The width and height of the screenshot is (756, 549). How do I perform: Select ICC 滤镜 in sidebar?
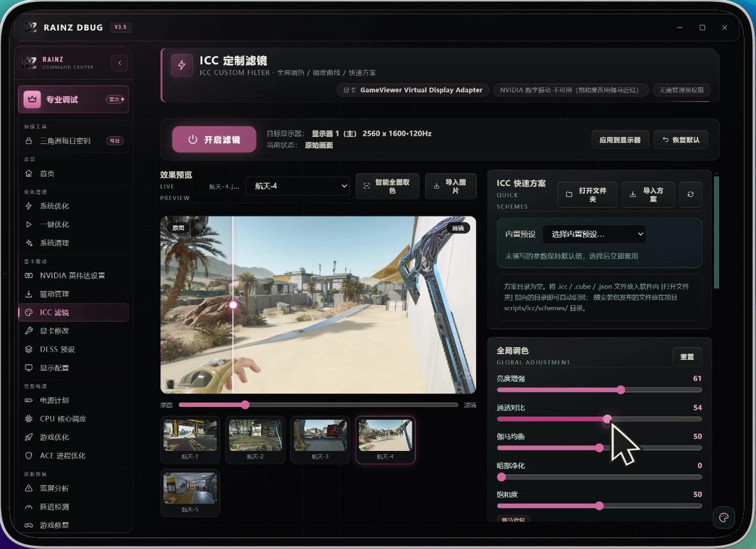coord(73,313)
